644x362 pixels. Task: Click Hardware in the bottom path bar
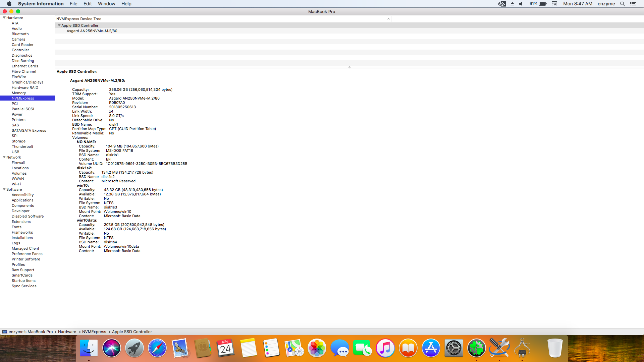(x=67, y=332)
